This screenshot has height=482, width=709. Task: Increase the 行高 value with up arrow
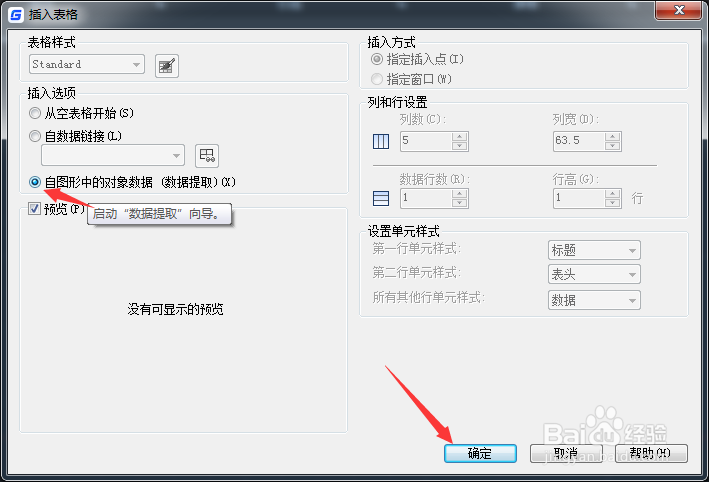tap(612, 194)
